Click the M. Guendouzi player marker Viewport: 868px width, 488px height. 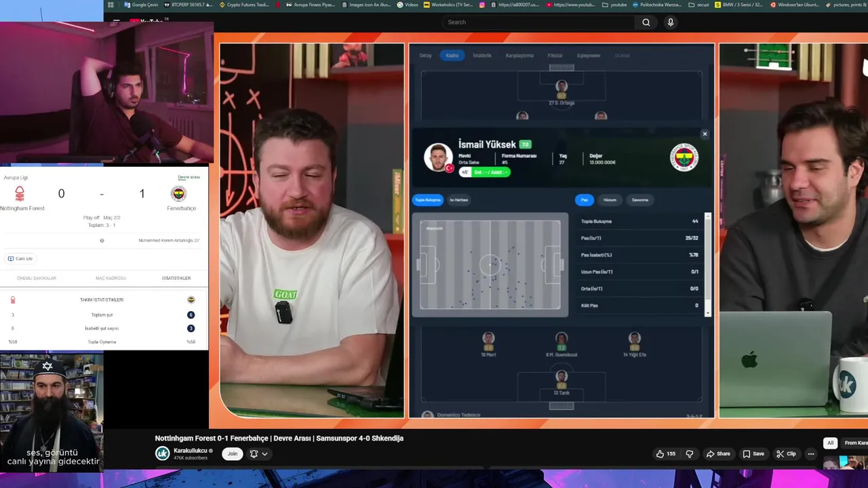[561, 344]
